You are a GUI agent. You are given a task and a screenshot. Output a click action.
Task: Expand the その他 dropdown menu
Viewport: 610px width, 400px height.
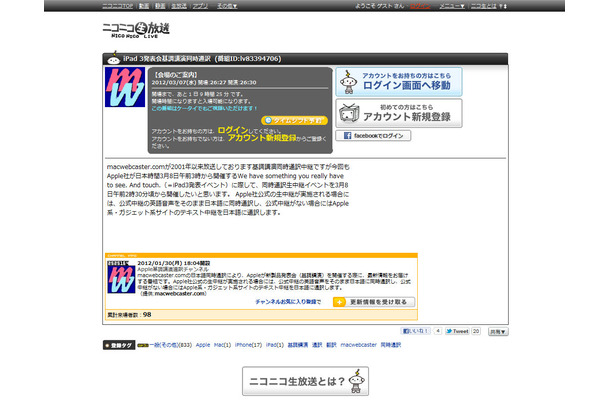pos(227,6)
